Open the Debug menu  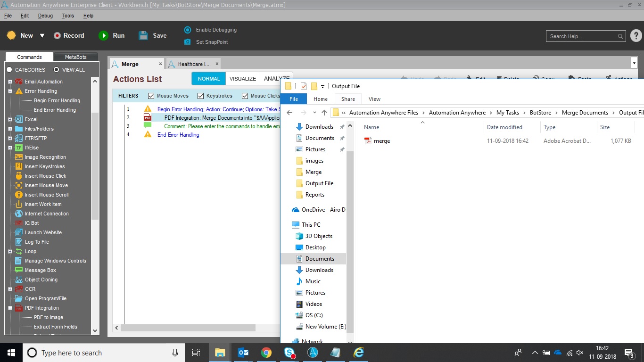pyautogui.click(x=45, y=16)
